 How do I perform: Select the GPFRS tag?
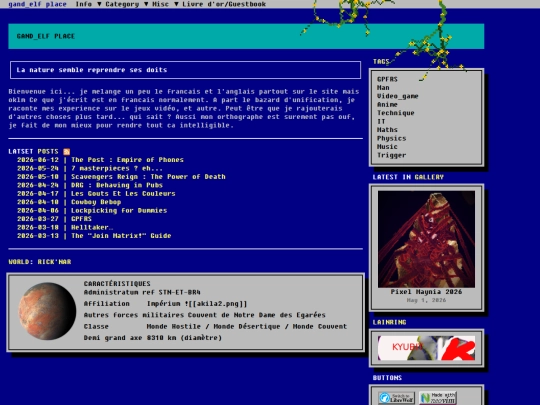point(387,79)
